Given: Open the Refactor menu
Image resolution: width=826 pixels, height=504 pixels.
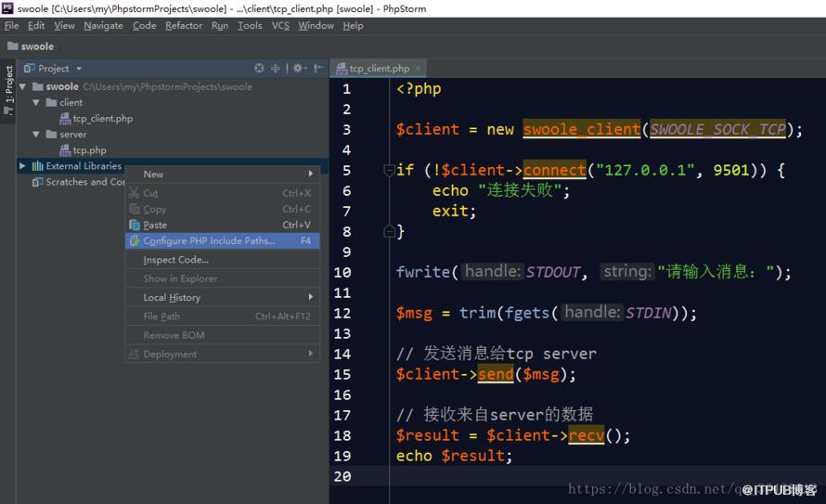Looking at the screenshot, I should coord(184,26).
